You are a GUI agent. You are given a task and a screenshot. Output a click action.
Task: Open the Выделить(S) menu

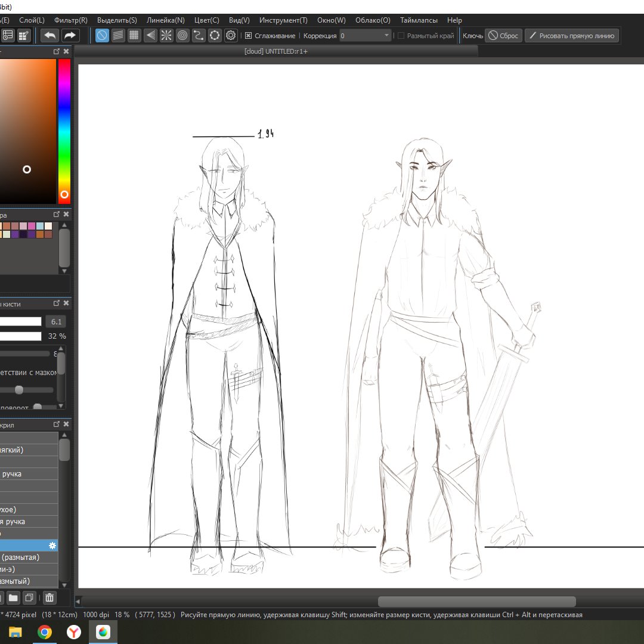[x=117, y=20]
